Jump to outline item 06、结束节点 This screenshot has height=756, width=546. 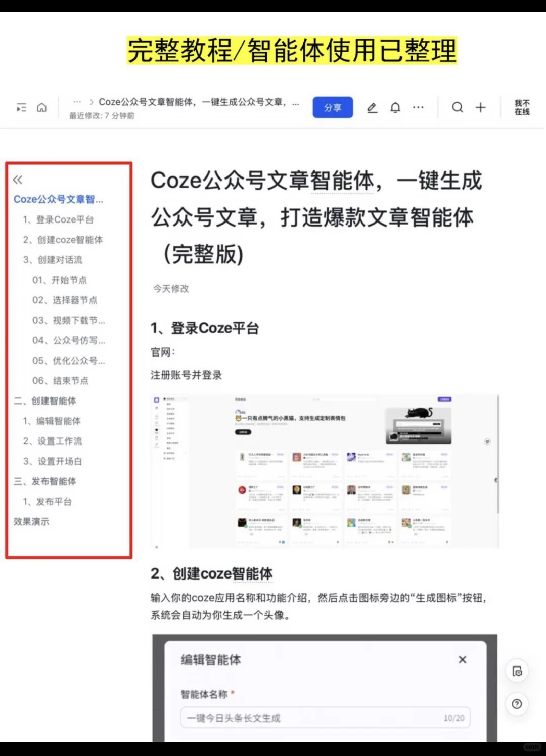[60, 381]
